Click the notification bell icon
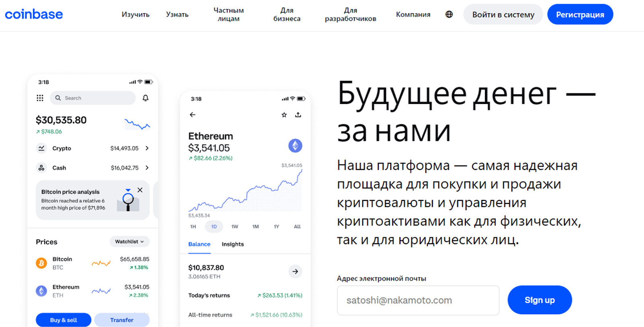 click(x=146, y=98)
